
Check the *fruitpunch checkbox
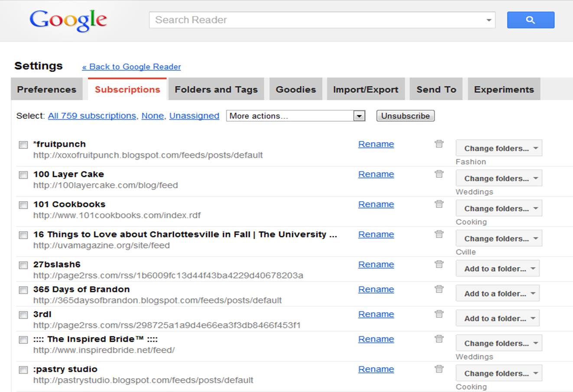coord(23,145)
